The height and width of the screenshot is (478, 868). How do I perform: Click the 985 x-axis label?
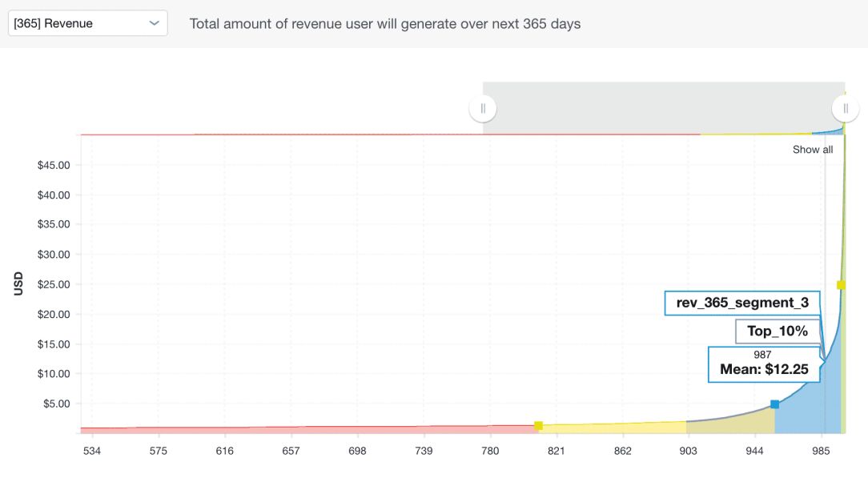click(x=821, y=452)
